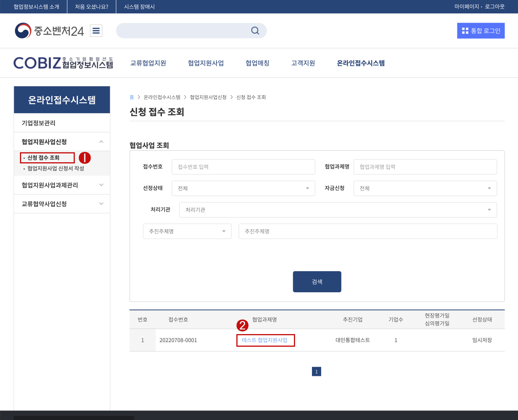Click 추진기업 column header
This screenshot has height=420, width=518.
point(353,320)
